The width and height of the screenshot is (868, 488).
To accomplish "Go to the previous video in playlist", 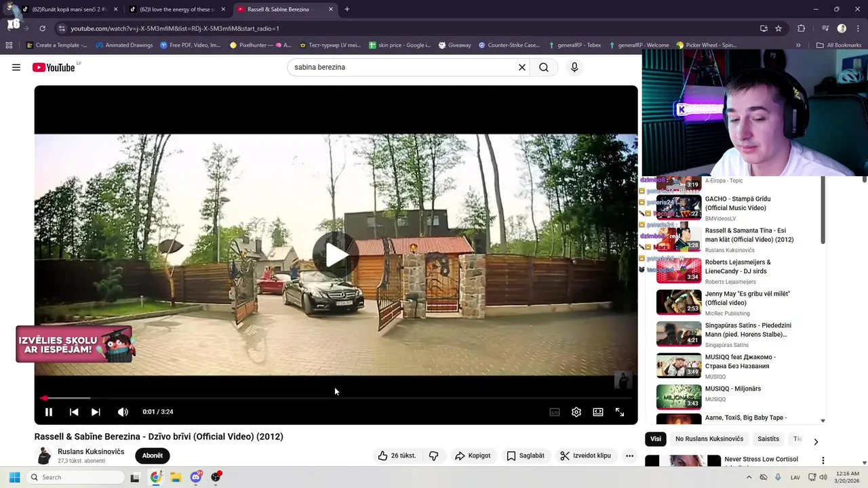I will pyautogui.click(x=74, y=411).
